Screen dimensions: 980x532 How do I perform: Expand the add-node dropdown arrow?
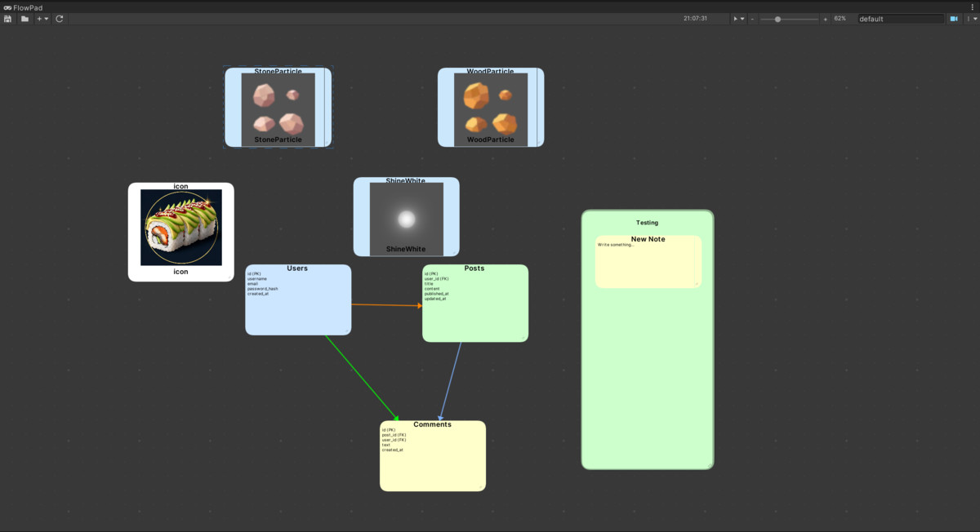pos(46,18)
